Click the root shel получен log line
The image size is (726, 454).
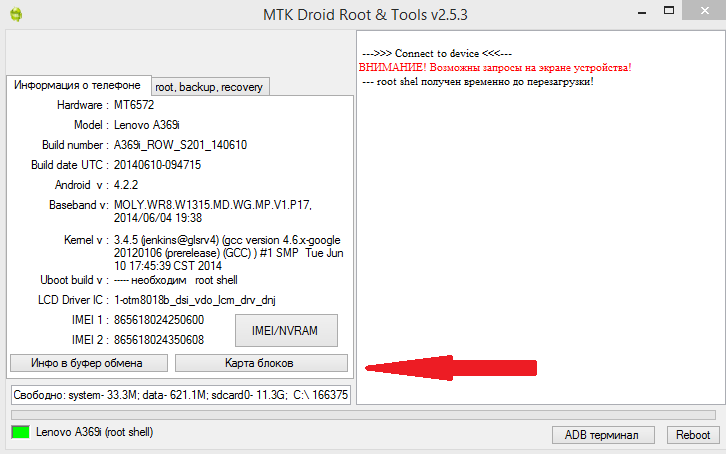pos(478,81)
